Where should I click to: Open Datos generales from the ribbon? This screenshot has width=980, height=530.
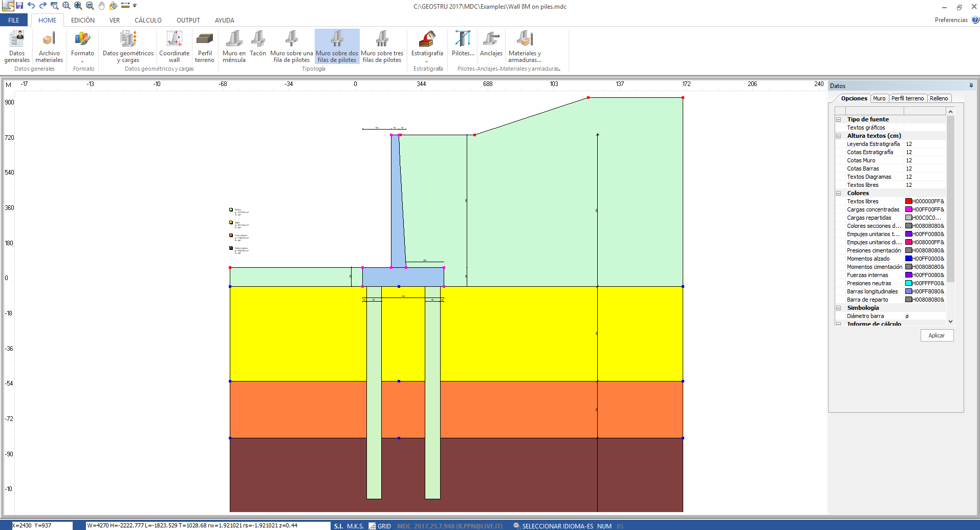point(17,47)
